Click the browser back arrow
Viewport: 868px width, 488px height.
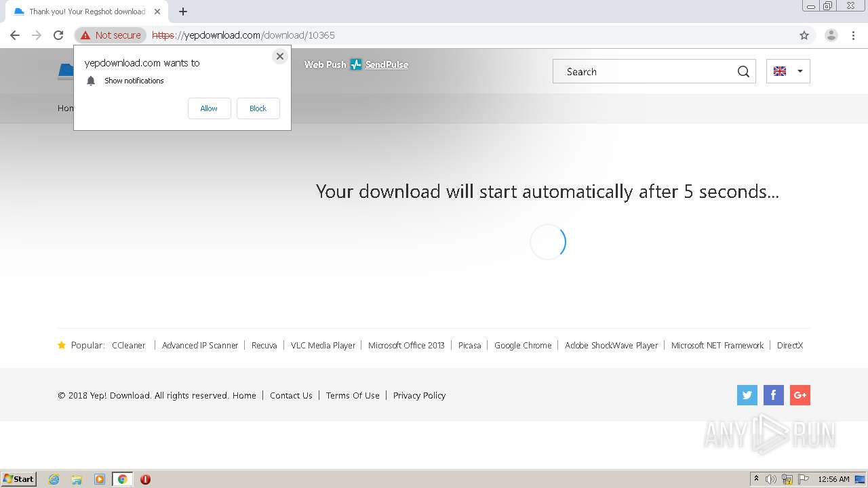15,35
